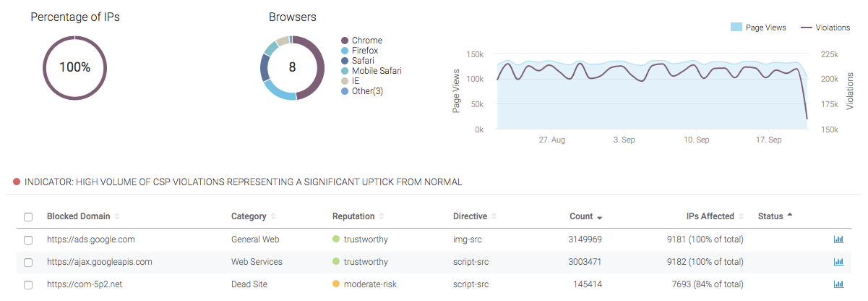Click the Mobile Safari legend dot

tap(345, 71)
